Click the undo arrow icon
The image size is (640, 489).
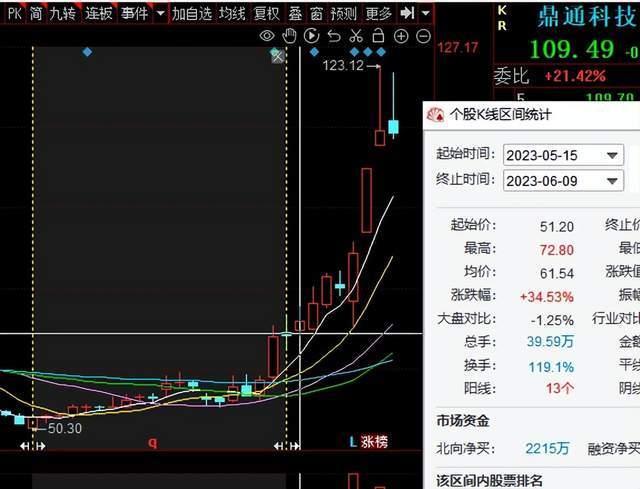(x=334, y=36)
